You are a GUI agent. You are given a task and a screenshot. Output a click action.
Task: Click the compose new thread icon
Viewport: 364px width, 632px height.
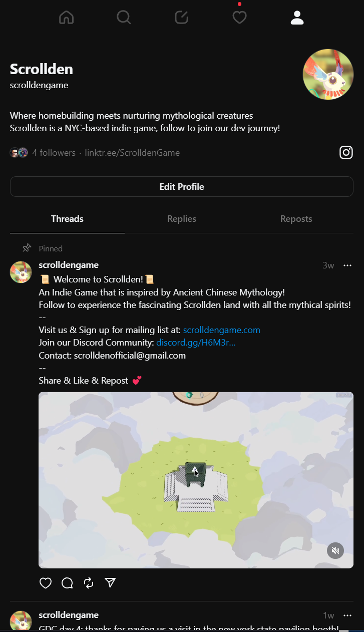(x=181, y=18)
